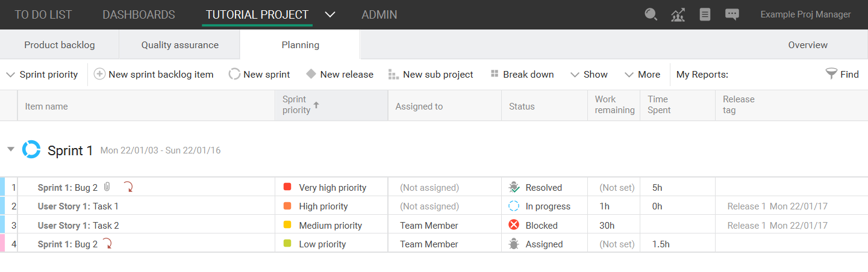Collapse the Sprint 1 group

click(11, 149)
